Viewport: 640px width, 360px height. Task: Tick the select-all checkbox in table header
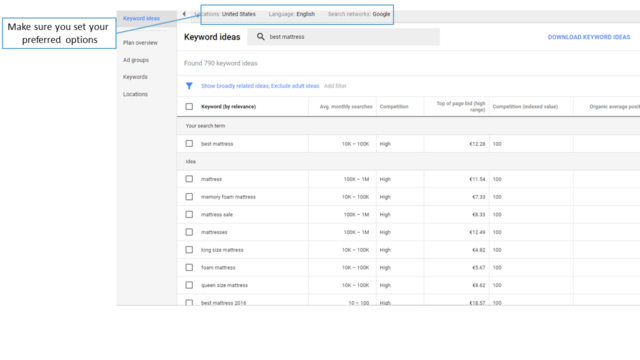point(189,107)
